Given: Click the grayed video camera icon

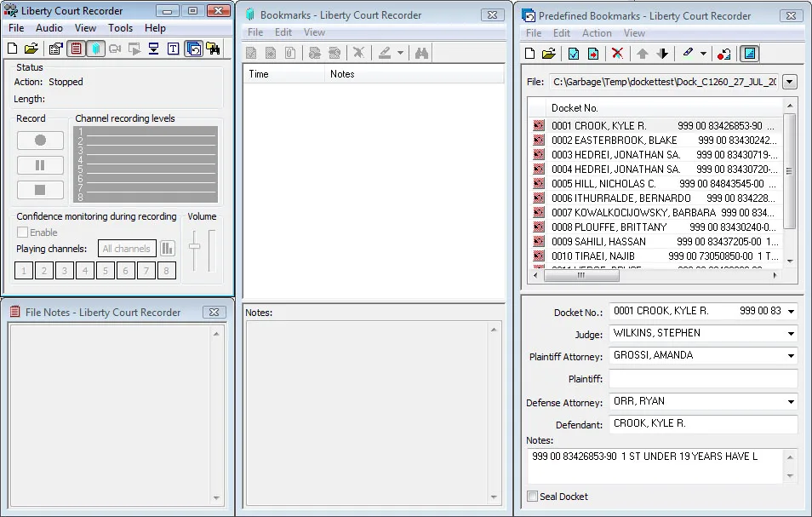Looking at the screenshot, I should click(115, 49).
